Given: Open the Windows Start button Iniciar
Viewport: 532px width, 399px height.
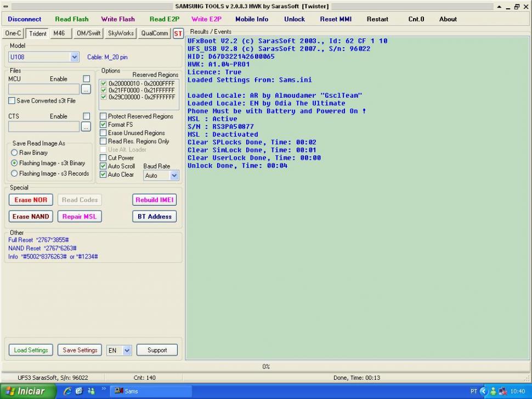Looking at the screenshot, I should tap(28, 391).
